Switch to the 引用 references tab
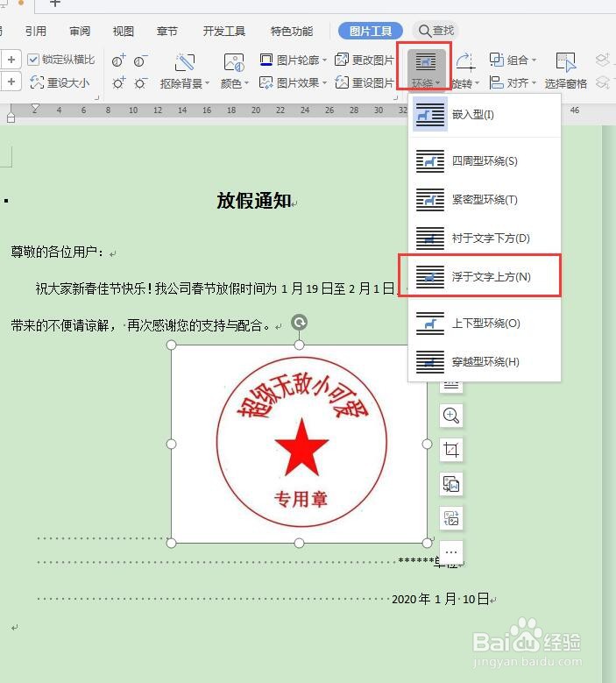The width and height of the screenshot is (616, 683). pos(36,31)
